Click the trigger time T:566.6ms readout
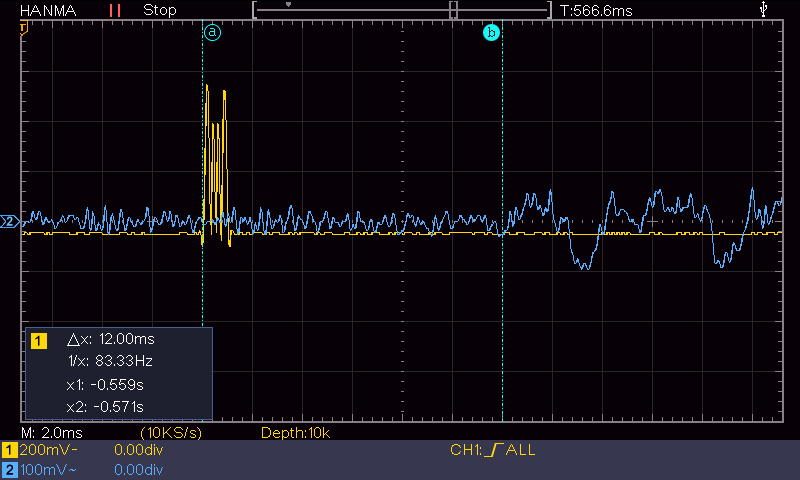The image size is (800, 480). (x=596, y=11)
